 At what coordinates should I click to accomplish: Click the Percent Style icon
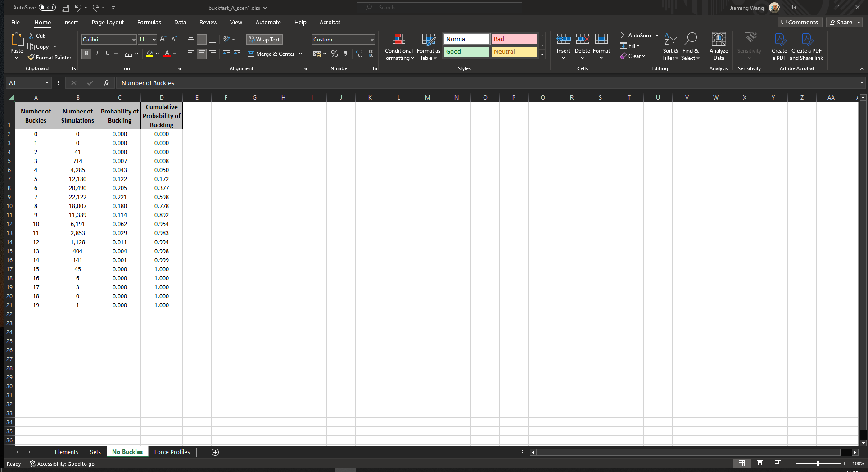point(334,54)
